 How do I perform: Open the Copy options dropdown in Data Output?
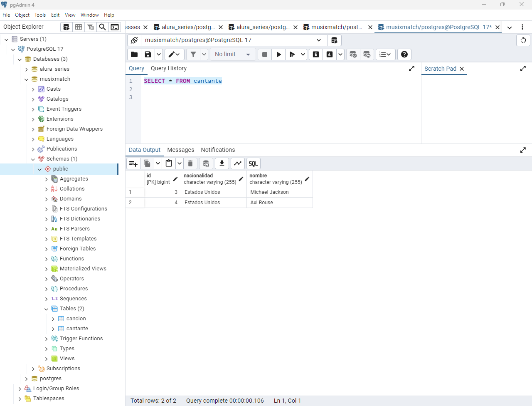pos(158,163)
